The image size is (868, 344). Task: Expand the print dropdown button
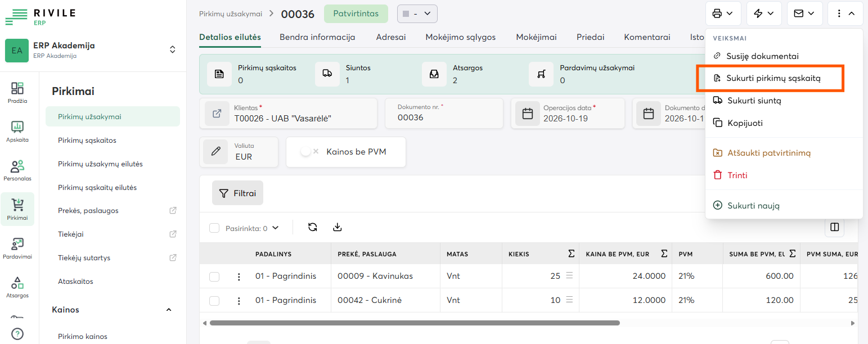click(x=723, y=13)
